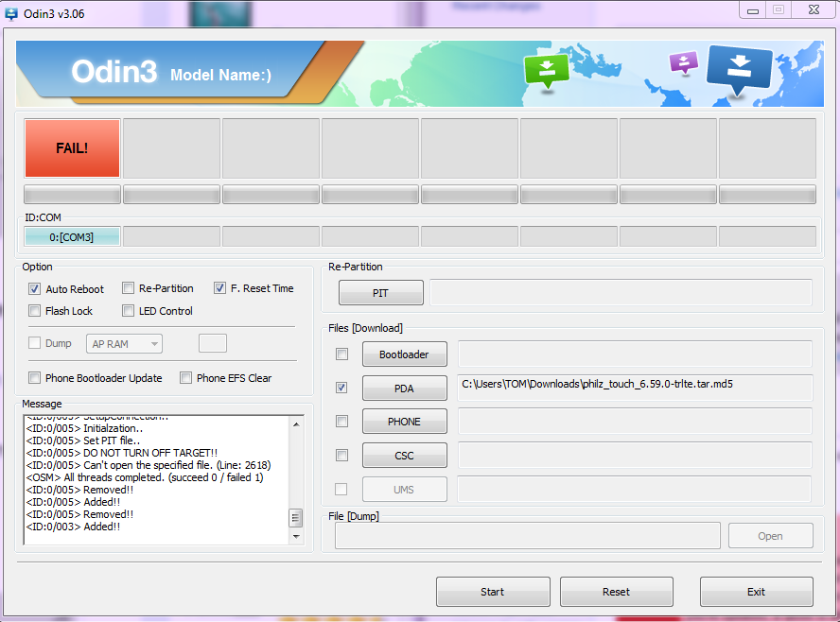
Task: Click "DO NOT TURN OFF TARGET!!" log line
Action: 122,453
